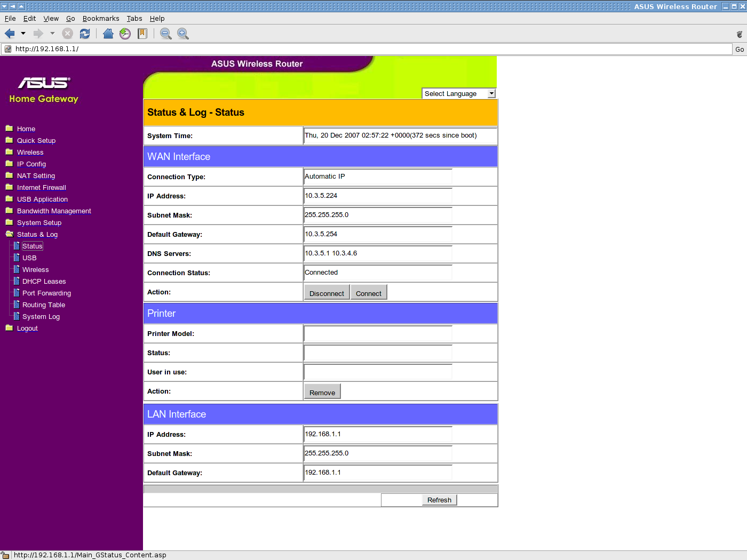This screenshot has height=560, width=747.
Task: Click the Connection Type field Automatic IP
Action: 378,177
